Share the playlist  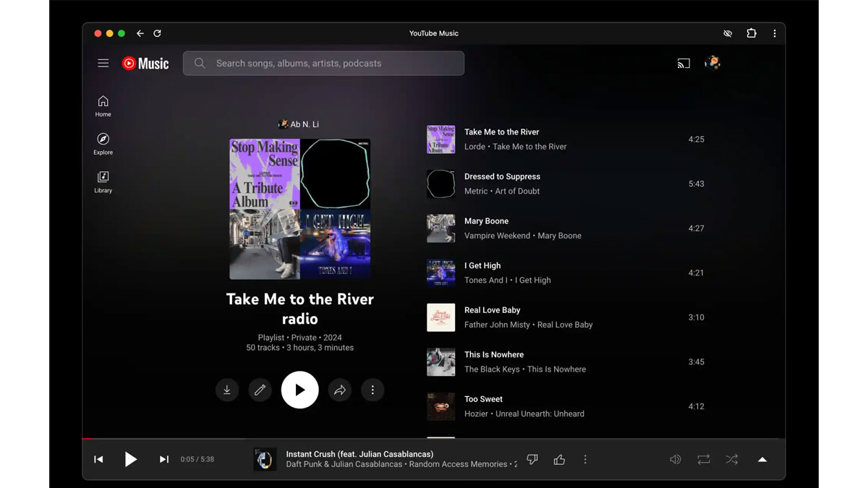pyautogui.click(x=340, y=390)
